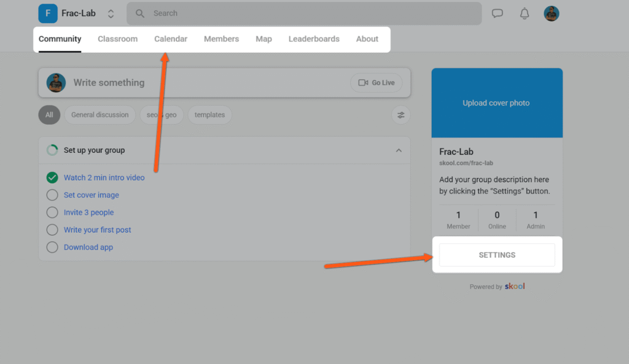629x364 pixels.
Task: Switch to the Classroom tab
Action: click(x=117, y=39)
